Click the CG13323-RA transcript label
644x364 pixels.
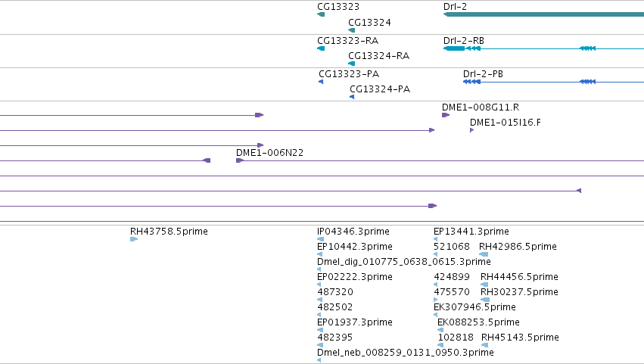pos(347,41)
